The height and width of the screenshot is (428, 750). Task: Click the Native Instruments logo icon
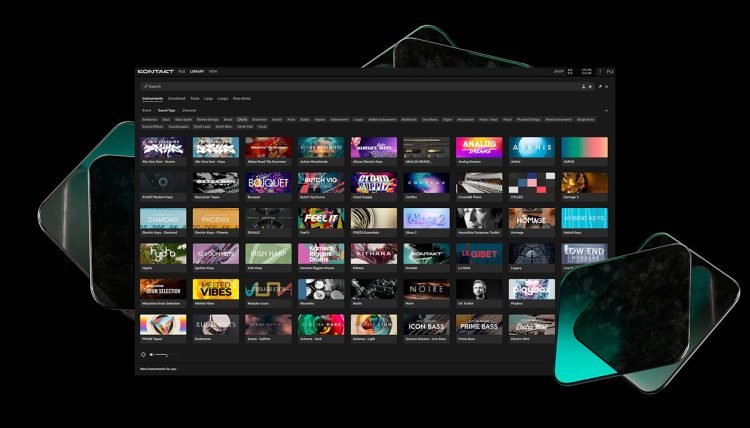(610, 72)
